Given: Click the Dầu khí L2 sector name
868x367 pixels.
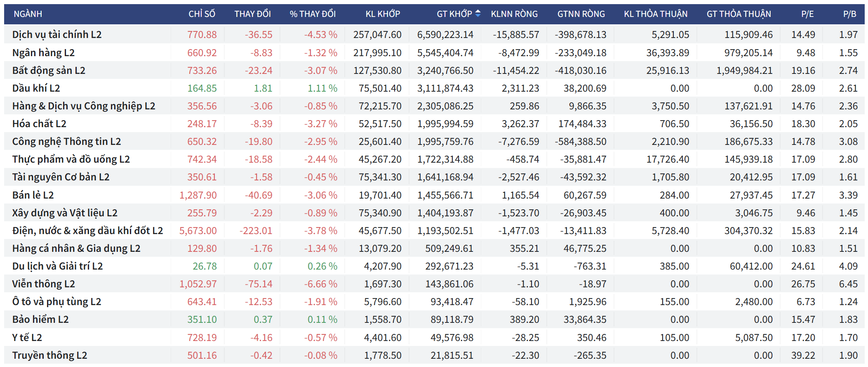Looking at the screenshot, I should click(x=36, y=88).
